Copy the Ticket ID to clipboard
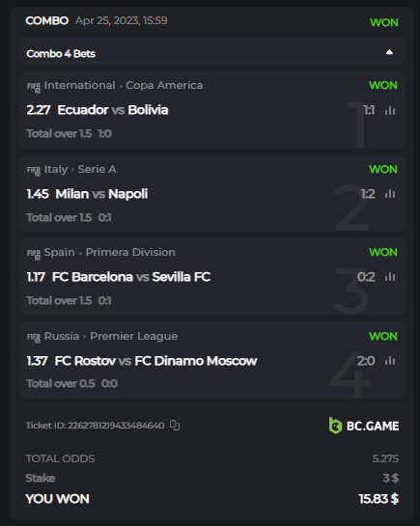 click(x=175, y=425)
